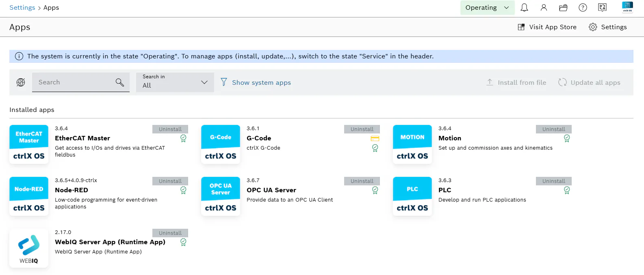Expand the Search in All dropdown

pyautogui.click(x=175, y=82)
